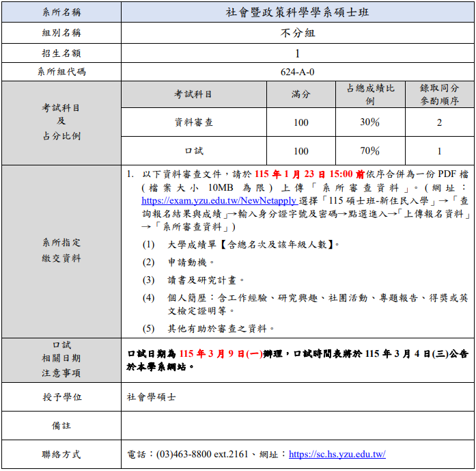Select the 口試 subject cell
The image size is (476, 471).
click(x=193, y=151)
